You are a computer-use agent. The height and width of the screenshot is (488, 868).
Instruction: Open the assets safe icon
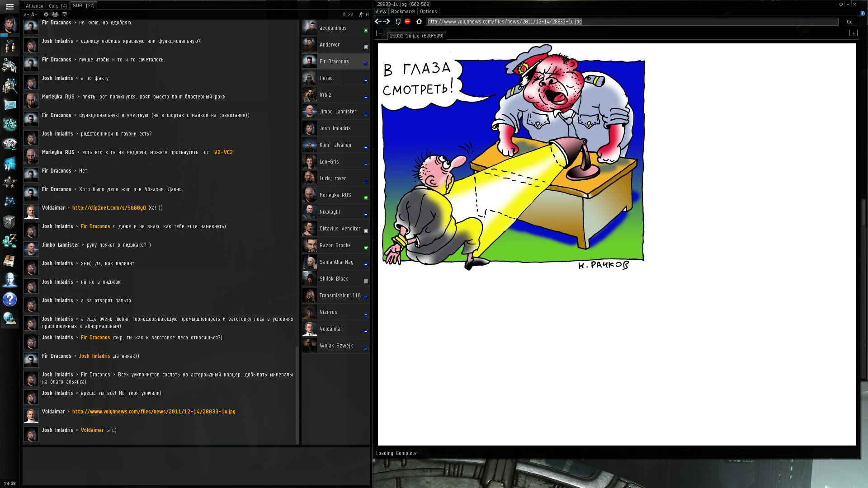click(x=9, y=221)
